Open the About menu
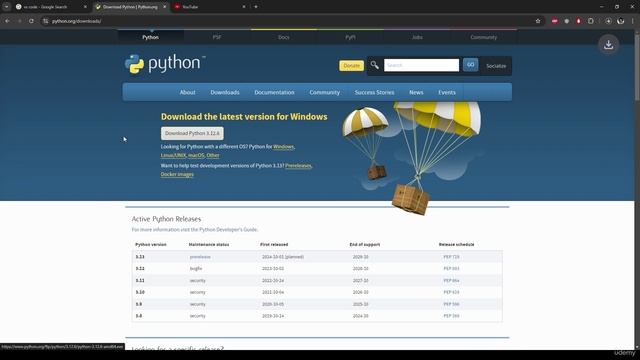This screenshot has width=640, height=360. pos(187,92)
